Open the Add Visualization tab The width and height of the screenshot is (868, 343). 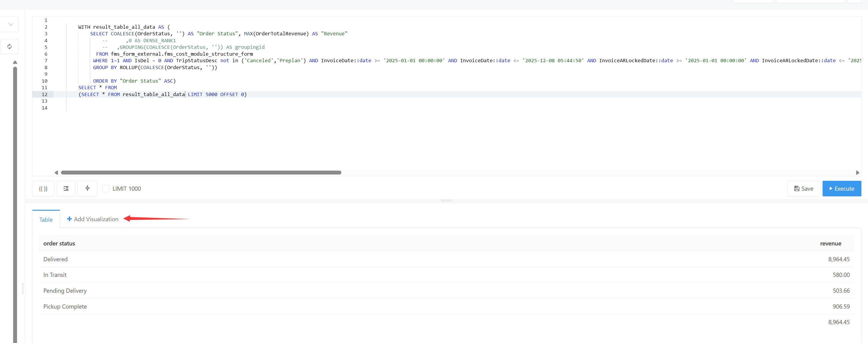[x=96, y=219]
